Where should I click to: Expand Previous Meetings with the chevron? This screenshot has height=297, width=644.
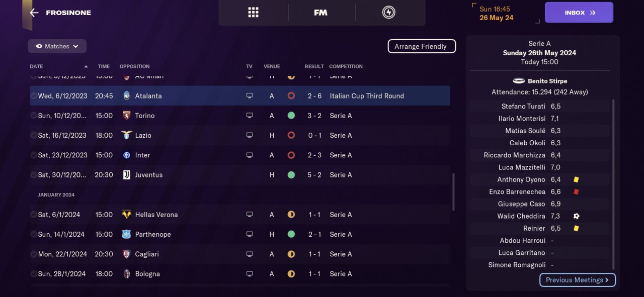(x=607, y=280)
